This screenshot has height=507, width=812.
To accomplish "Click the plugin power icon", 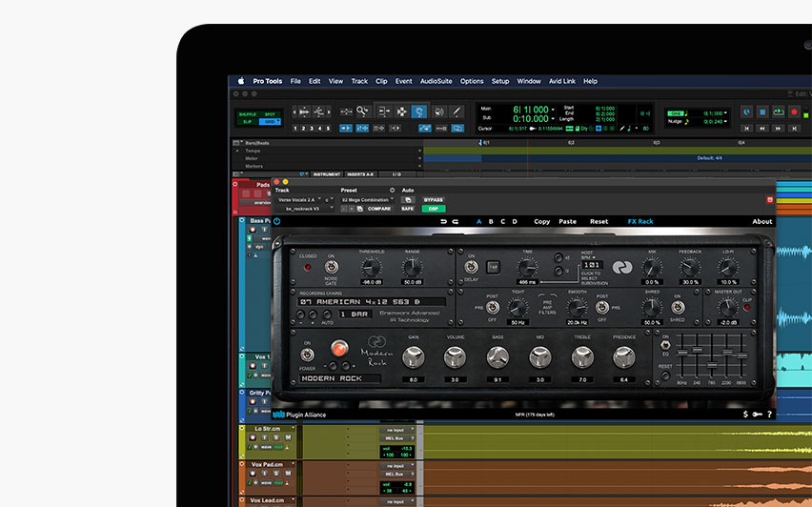I will tap(277, 221).
